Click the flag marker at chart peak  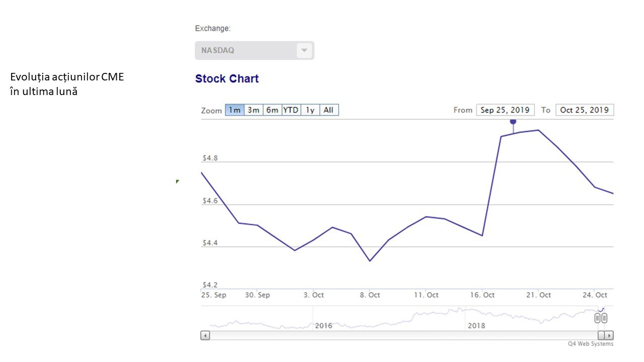click(513, 122)
